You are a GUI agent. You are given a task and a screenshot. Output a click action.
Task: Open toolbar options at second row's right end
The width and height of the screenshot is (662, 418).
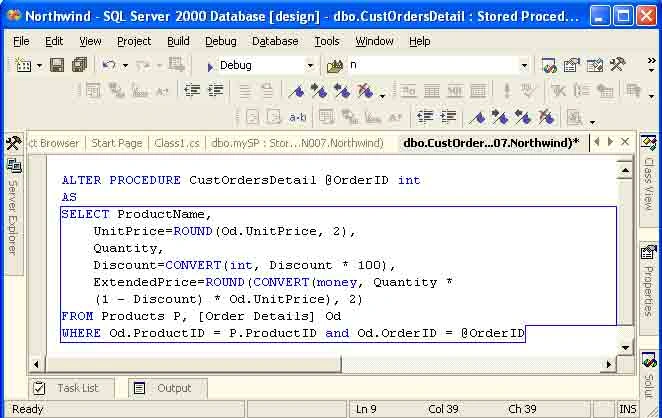(x=651, y=96)
